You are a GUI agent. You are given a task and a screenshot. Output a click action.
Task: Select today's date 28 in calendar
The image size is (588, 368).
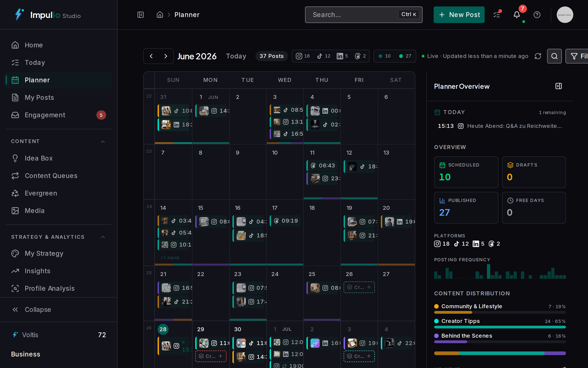[163, 329]
